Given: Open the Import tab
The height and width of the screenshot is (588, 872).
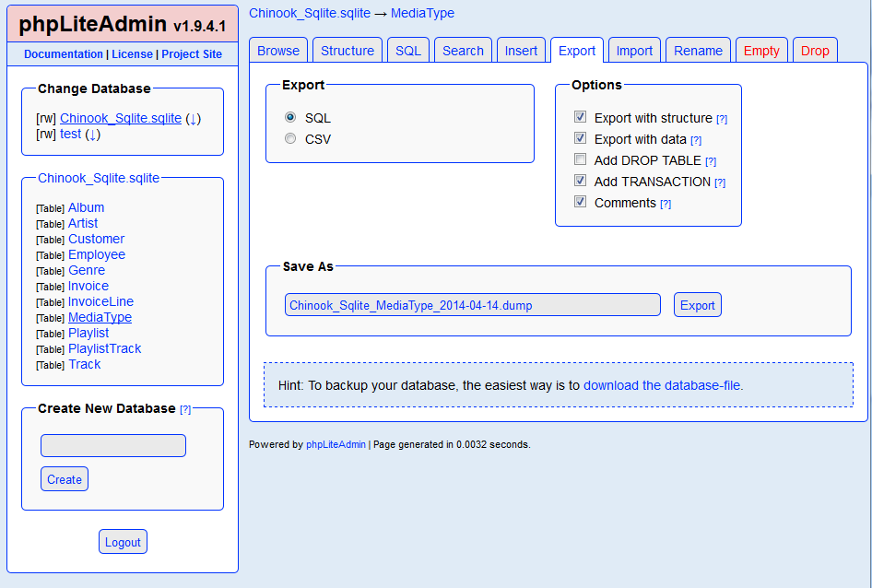Looking at the screenshot, I should (x=634, y=51).
